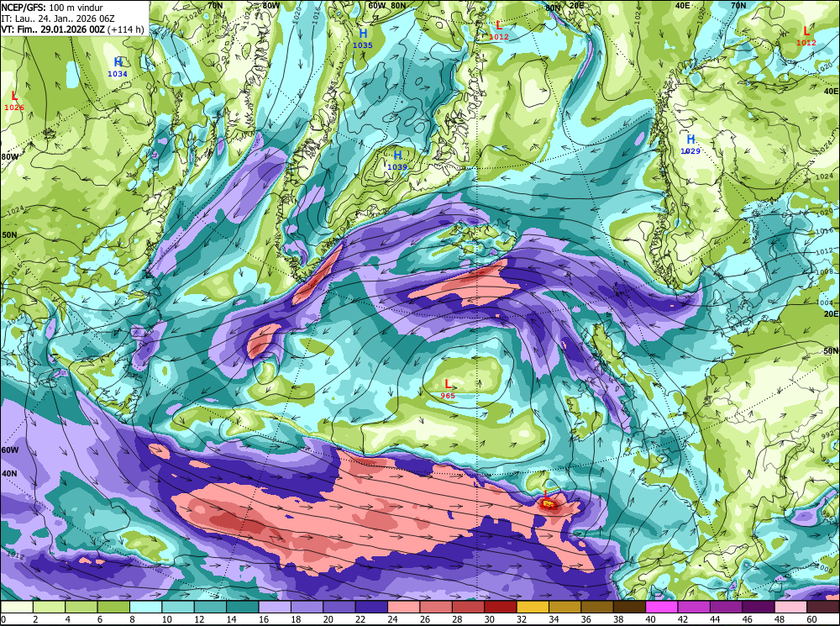
Task: Click the '1000' isobar label
Action: tap(825, 568)
